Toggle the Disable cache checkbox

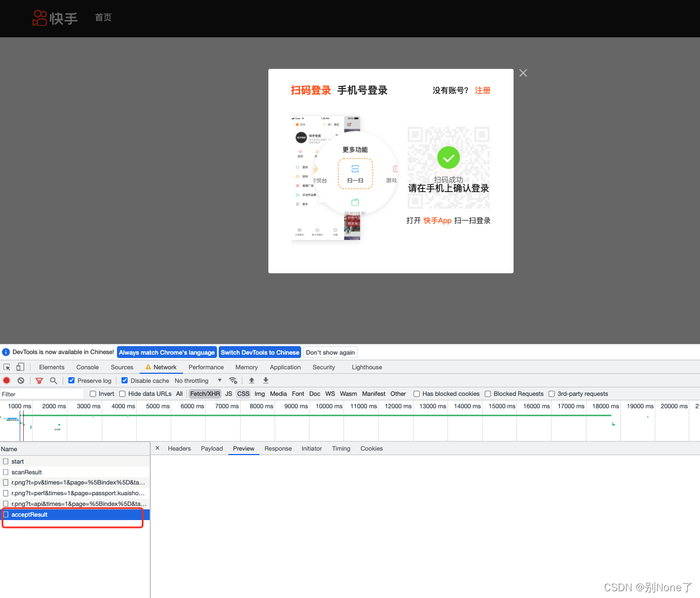coord(125,381)
